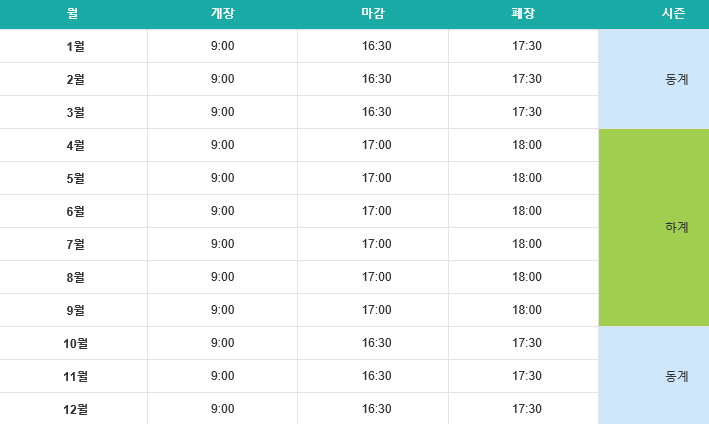Click the 마감 column header
Screen dimensions: 709x424
click(373, 14)
